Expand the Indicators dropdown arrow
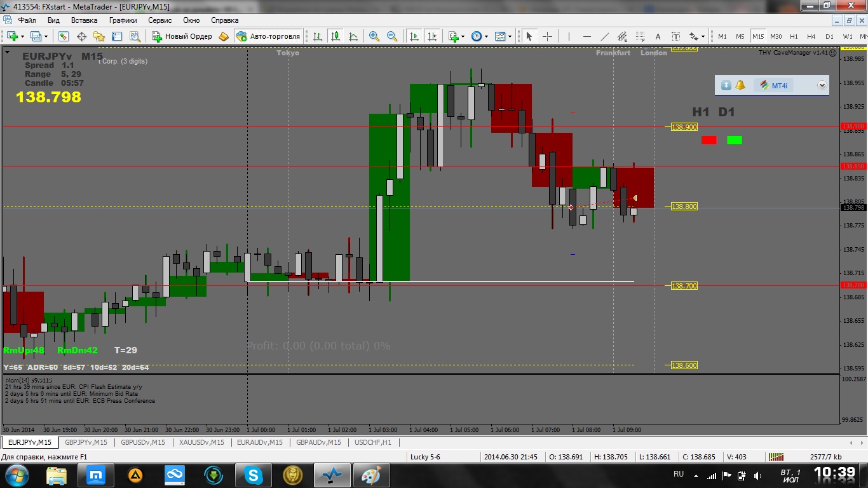Viewport: 868px width, 488px height. (x=464, y=37)
